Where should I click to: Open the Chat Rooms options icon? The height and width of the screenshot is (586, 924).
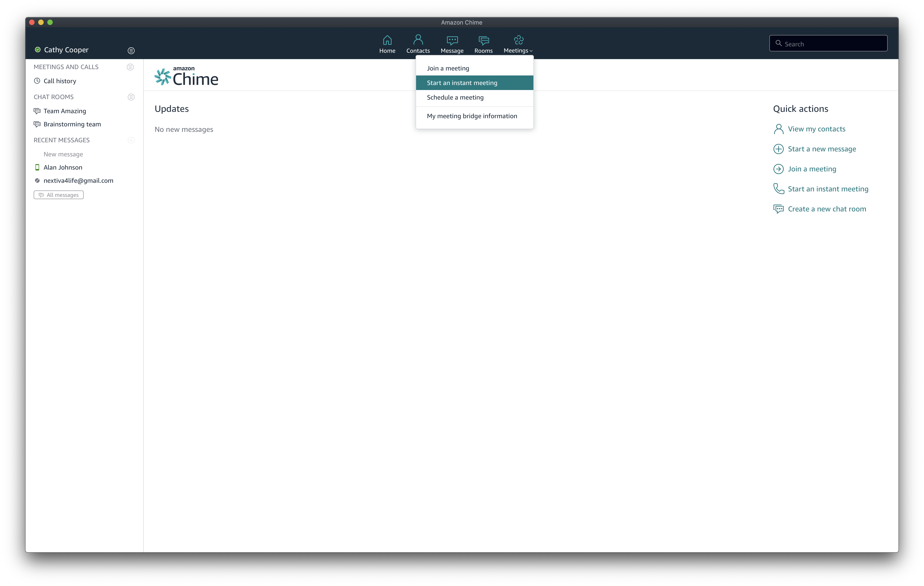click(131, 97)
